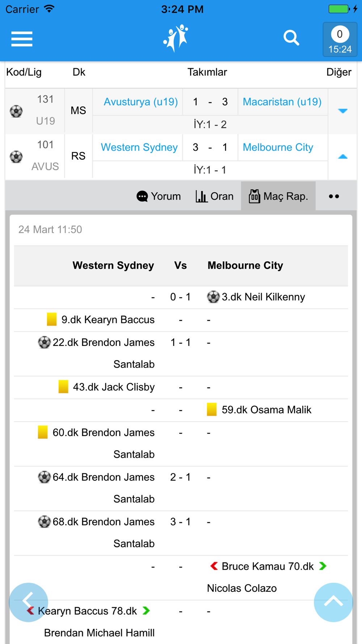Tap the scroll-to-top floating button

pos(333,602)
